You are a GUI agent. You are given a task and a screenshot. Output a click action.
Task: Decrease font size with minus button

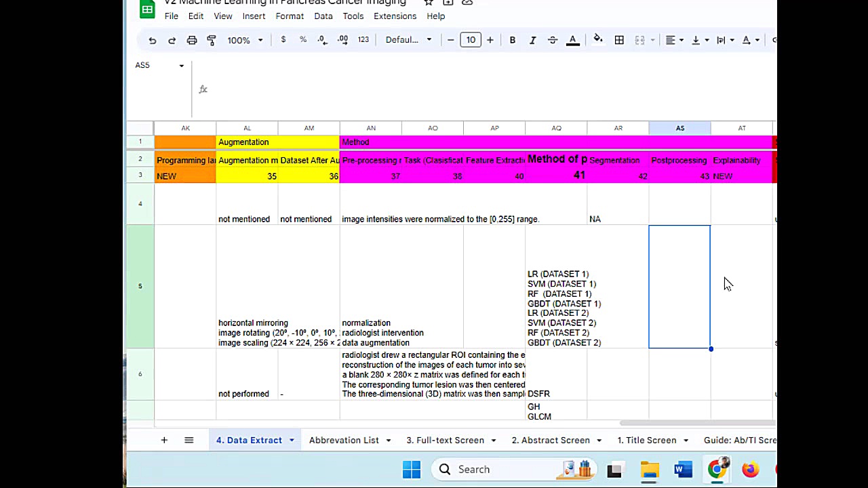450,40
